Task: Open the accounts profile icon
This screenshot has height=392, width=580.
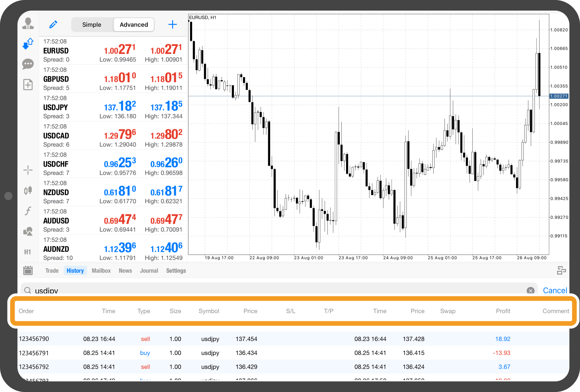Action: pos(28,24)
